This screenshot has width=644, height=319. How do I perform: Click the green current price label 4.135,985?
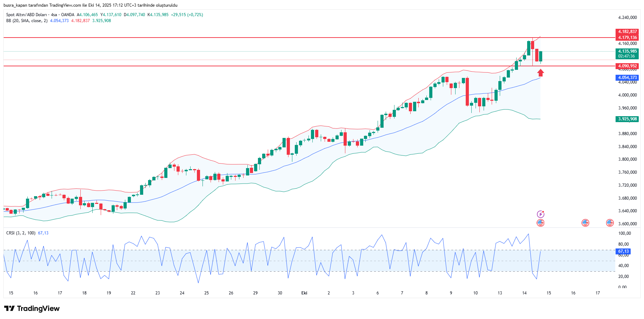pos(627,51)
